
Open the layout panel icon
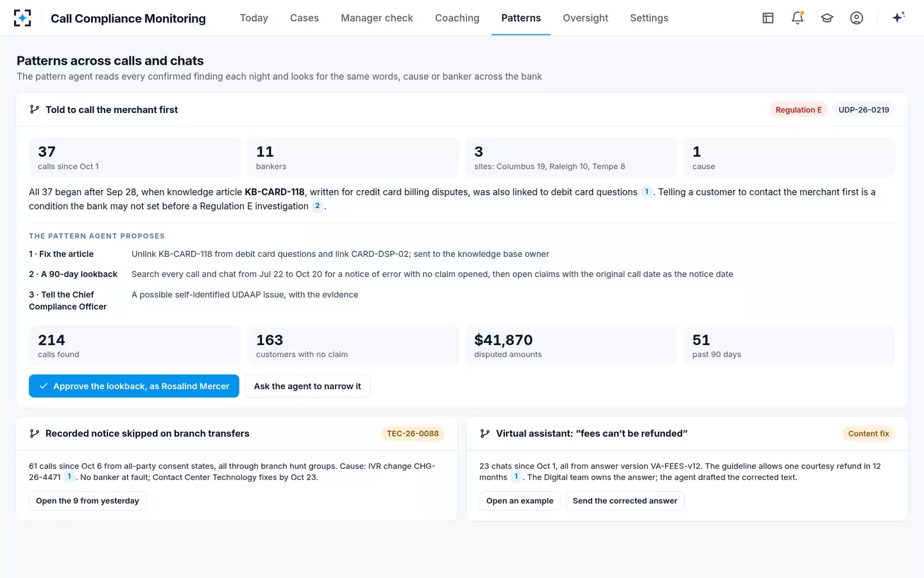[x=768, y=18]
